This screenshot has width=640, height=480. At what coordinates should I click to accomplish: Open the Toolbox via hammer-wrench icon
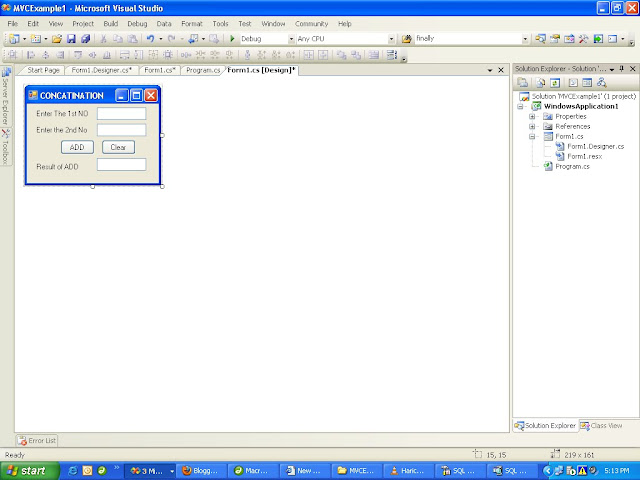pos(584,39)
